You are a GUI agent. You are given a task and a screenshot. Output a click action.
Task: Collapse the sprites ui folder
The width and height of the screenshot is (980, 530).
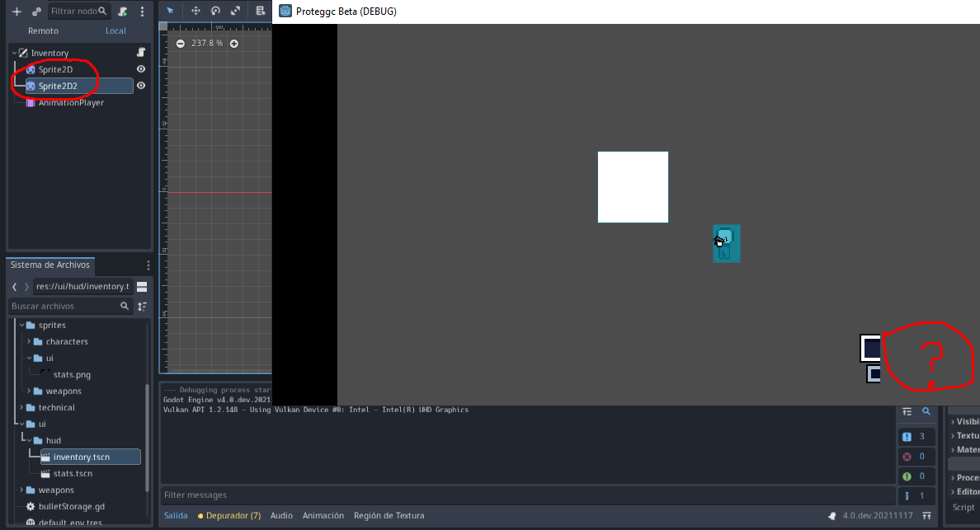[29, 359]
